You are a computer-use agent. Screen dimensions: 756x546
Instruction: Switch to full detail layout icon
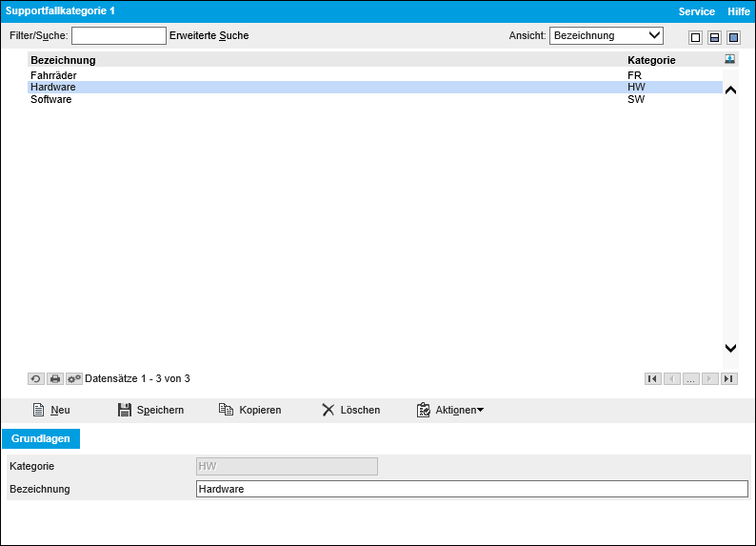point(733,37)
